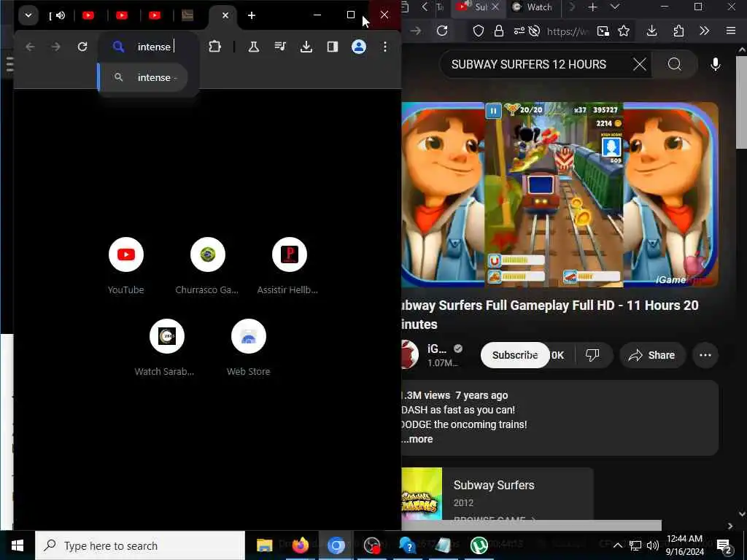Image resolution: width=747 pixels, height=560 pixels.
Task: Clear the YouTube search query
Action: tap(639, 64)
